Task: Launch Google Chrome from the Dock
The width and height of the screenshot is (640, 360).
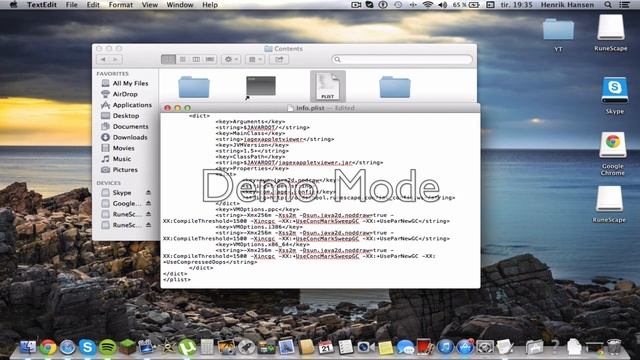Action: click(48, 347)
